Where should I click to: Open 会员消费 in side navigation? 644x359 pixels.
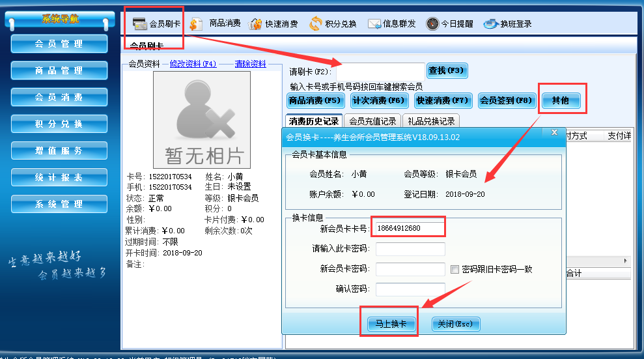pos(59,97)
